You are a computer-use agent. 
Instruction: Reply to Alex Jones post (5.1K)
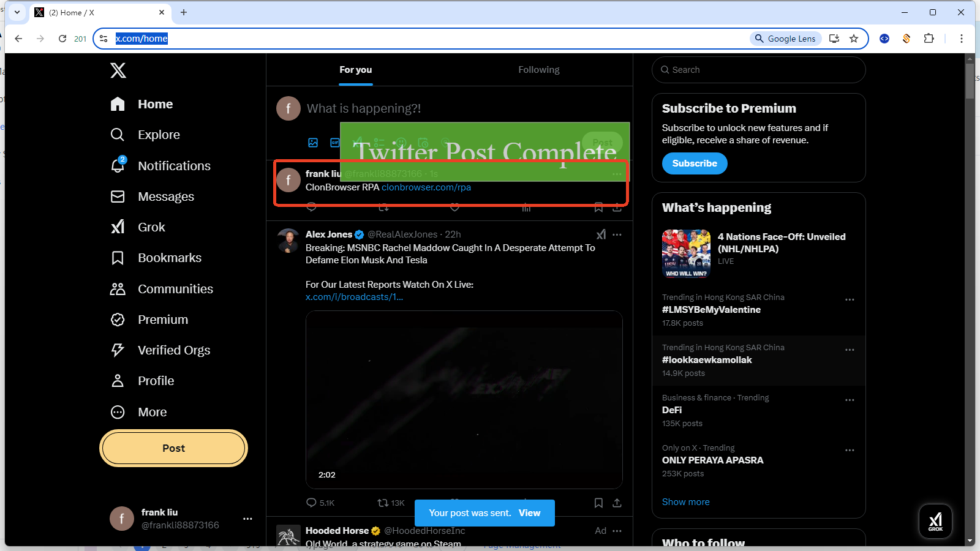pos(320,503)
